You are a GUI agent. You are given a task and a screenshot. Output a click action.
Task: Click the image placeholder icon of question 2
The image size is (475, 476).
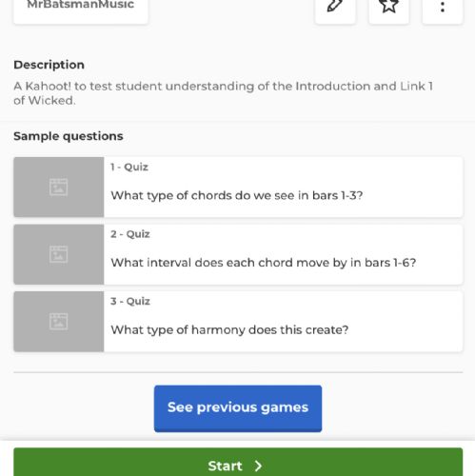tap(58, 254)
